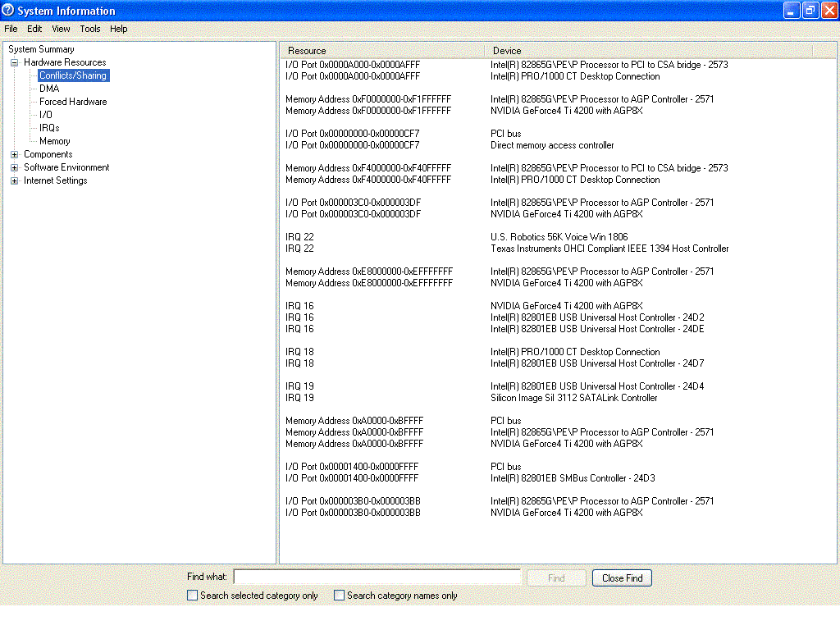Select Forced Hardware in the tree
The height and width of the screenshot is (630, 840).
pyautogui.click(x=73, y=102)
